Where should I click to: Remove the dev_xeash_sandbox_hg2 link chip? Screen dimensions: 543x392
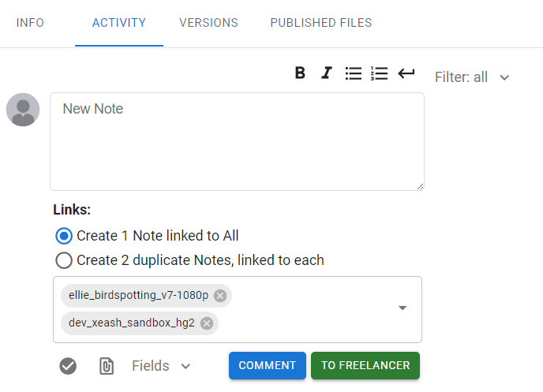[x=207, y=323]
